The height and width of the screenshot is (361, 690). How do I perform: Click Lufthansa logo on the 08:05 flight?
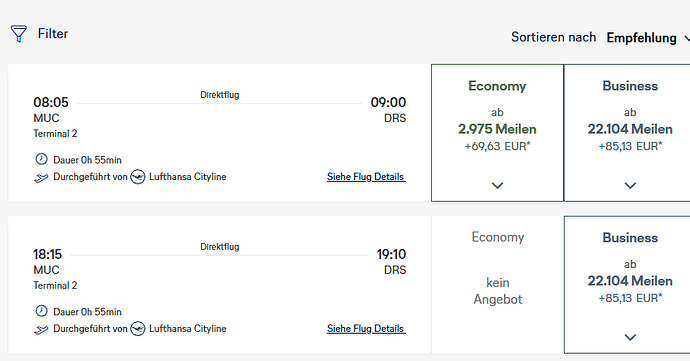(138, 177)
